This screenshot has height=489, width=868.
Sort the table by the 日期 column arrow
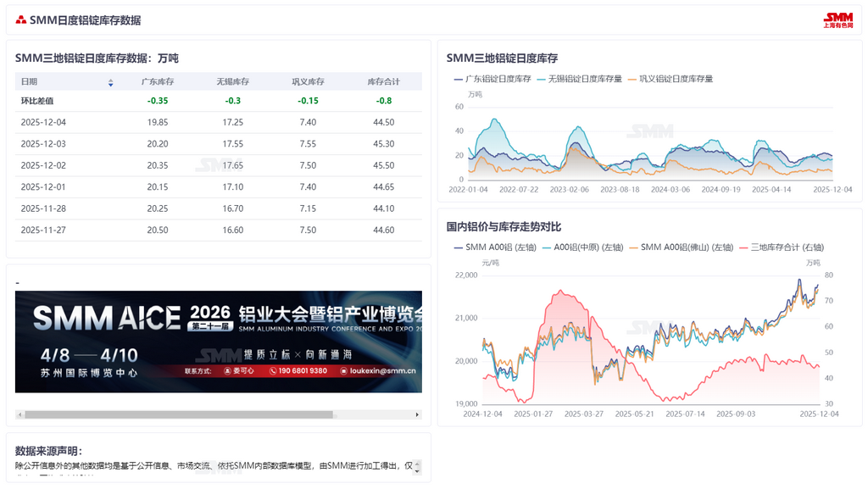[110, 82]
